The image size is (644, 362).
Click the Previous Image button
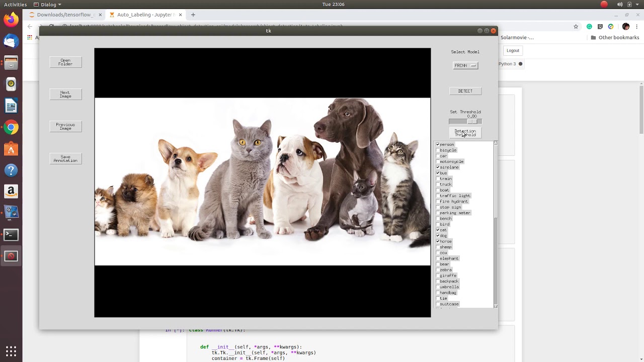(65, 126)
